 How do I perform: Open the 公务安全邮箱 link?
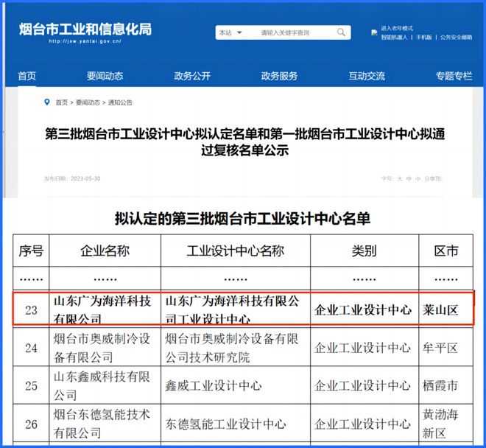click(x=456, y=38)
